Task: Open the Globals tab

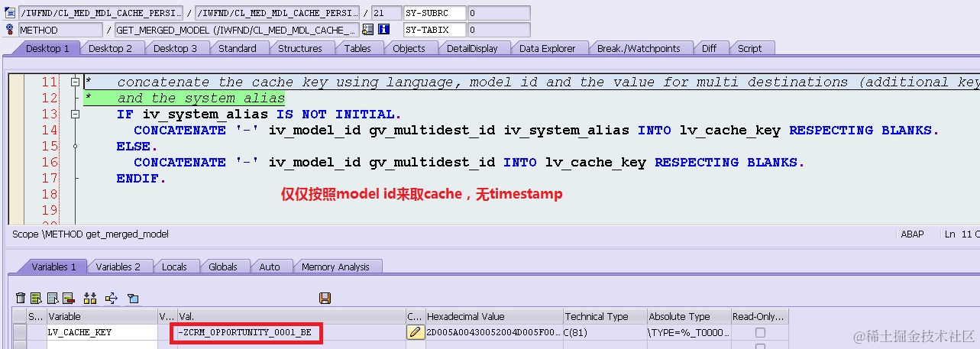Action: [223, 267]
